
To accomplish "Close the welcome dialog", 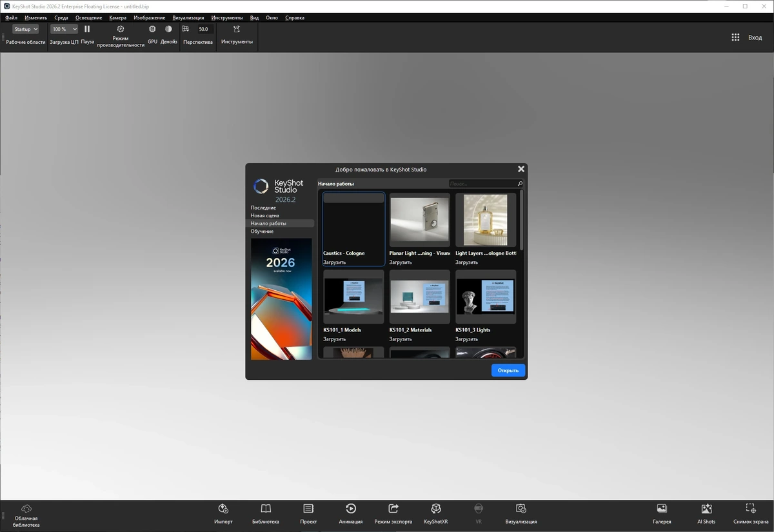I will pos(521,169).
